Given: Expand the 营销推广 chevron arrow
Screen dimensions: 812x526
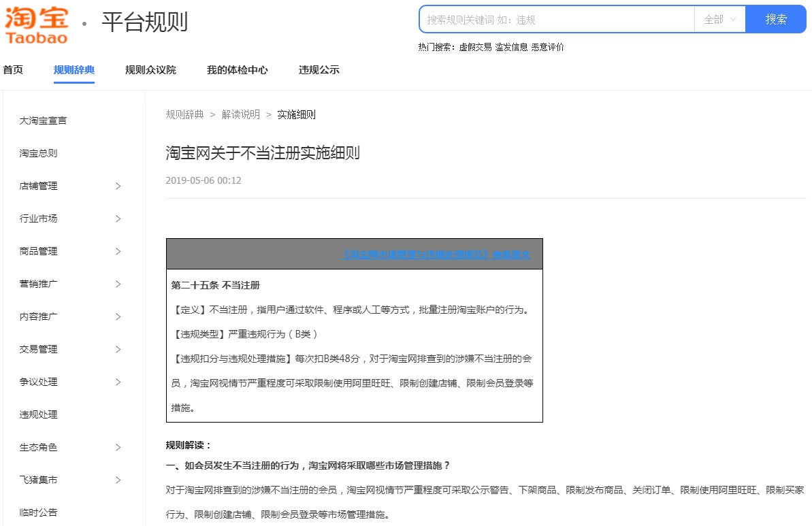Looking at the screenshot, I should (118, 284).
